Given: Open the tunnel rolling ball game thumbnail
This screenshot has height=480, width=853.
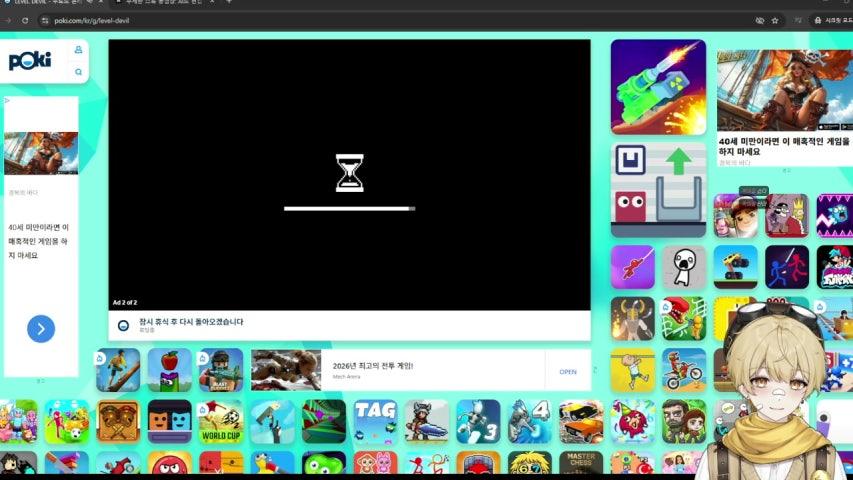Looking at the screenshot, I should click(x=324, y=422).
